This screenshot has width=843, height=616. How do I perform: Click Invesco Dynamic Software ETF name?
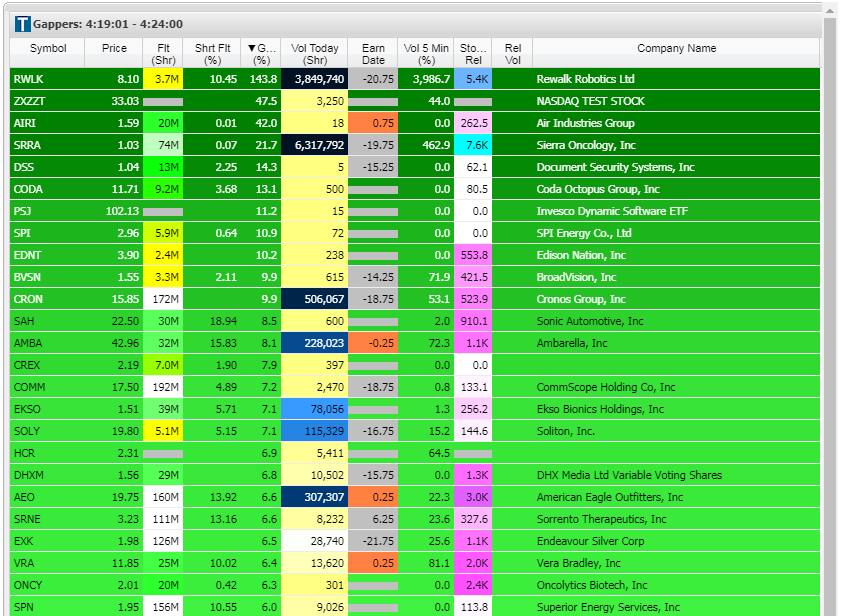[612, 211]
